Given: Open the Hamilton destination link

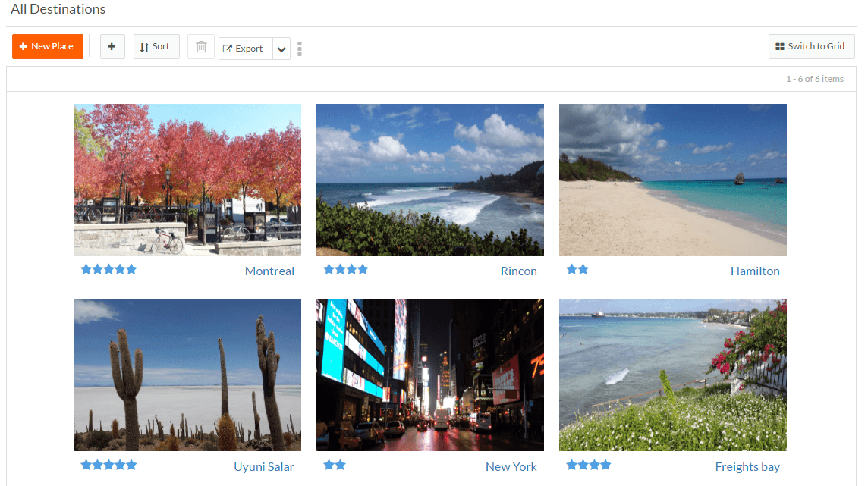Looking at the screenshot, I should click(x=754, y=271).
